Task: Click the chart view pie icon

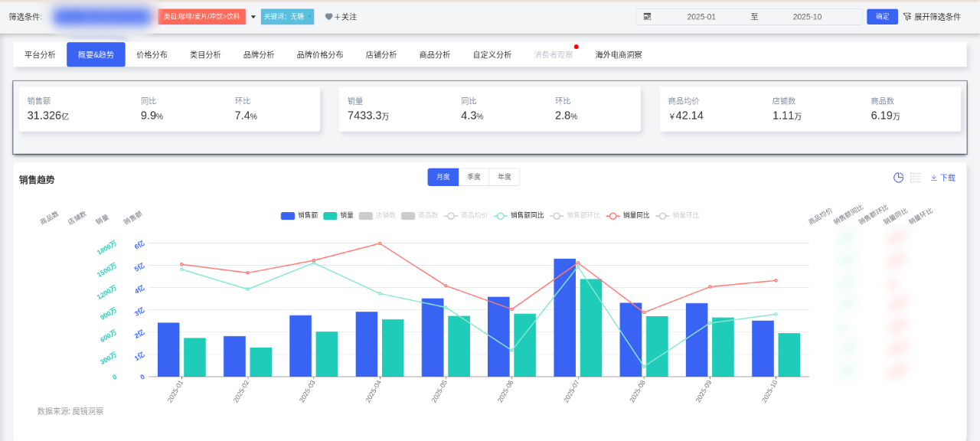Action: [x=898, y=178]
